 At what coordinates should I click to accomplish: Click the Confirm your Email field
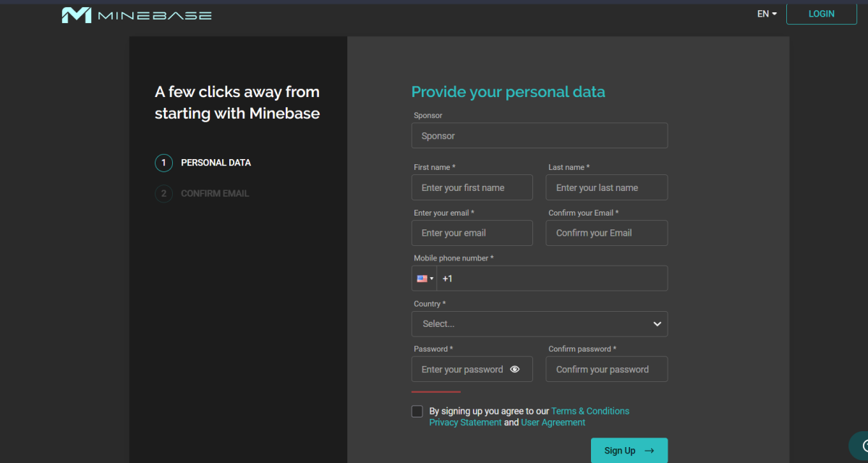(x=606, y=233)
